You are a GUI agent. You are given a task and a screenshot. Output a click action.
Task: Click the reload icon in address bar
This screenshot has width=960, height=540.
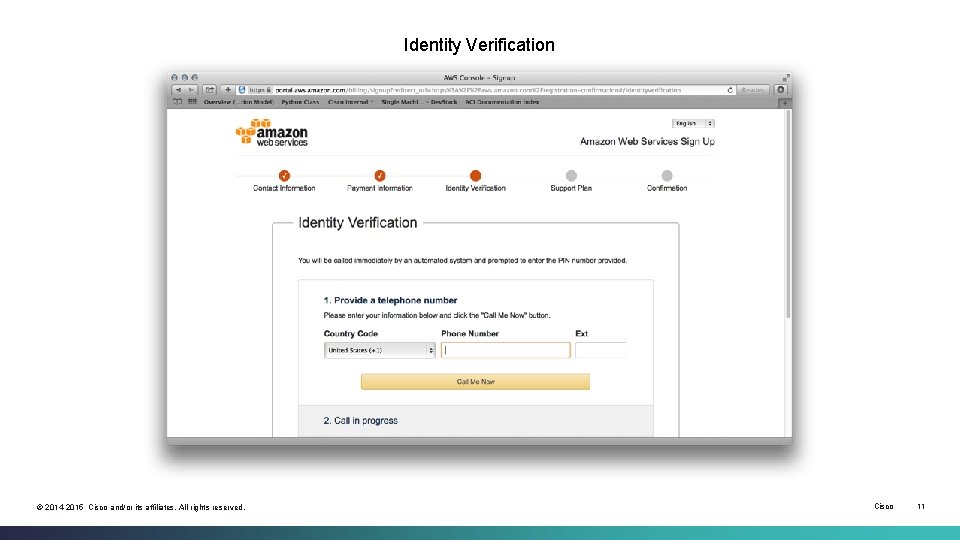click(730, 90)
